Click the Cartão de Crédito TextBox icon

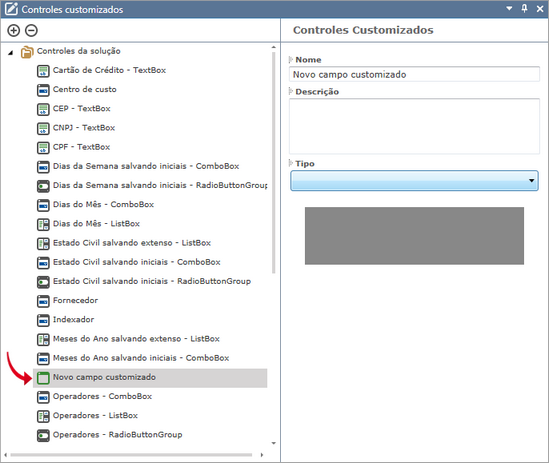(43, 71)
